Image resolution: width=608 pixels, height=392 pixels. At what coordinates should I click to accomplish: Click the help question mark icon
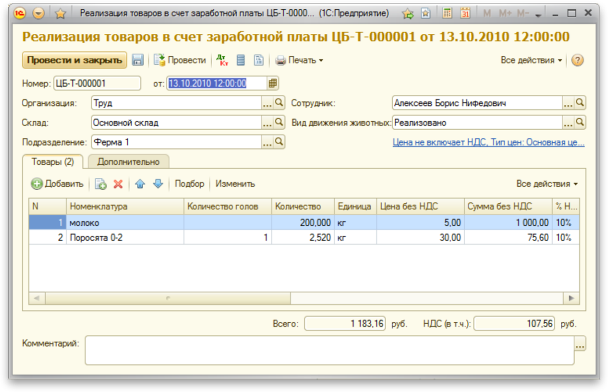[x=577, y=60]
